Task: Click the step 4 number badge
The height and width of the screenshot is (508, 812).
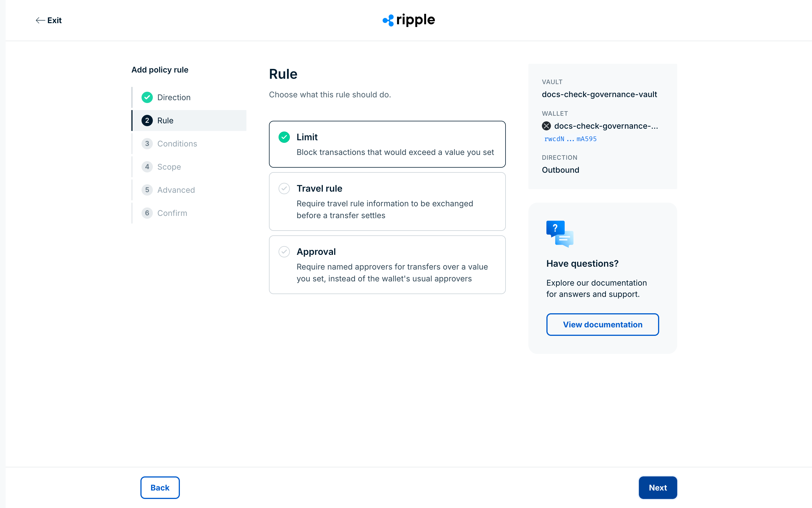Action: (x=147, y=167)
